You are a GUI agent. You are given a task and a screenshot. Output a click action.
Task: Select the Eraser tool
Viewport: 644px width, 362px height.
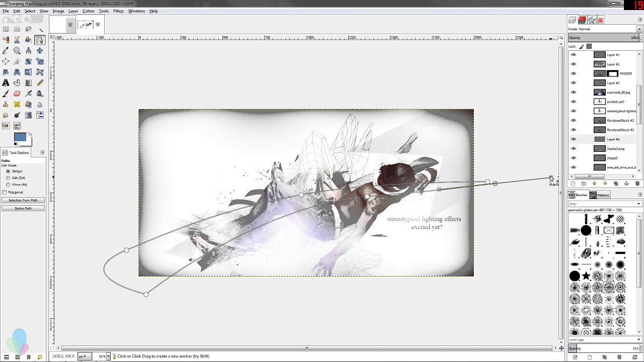click(17, 94)
